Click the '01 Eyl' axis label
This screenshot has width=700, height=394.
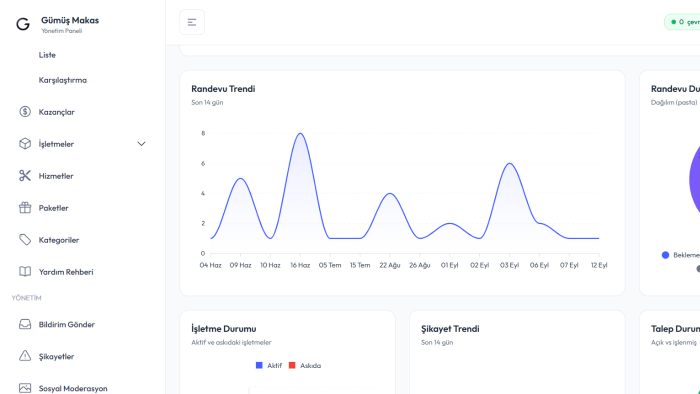pos(450,265)
